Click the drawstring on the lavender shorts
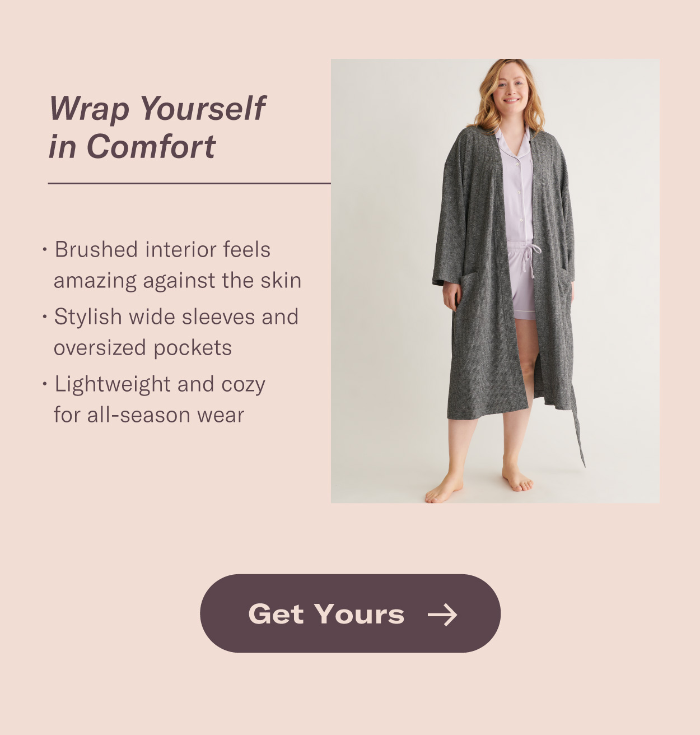This screenshot has height=735, width=700. click(530, 259)
